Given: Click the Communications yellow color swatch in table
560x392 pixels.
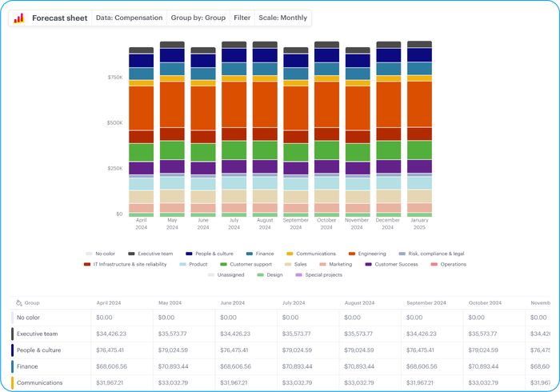Looking at the screenshot, I should point(12,383).
